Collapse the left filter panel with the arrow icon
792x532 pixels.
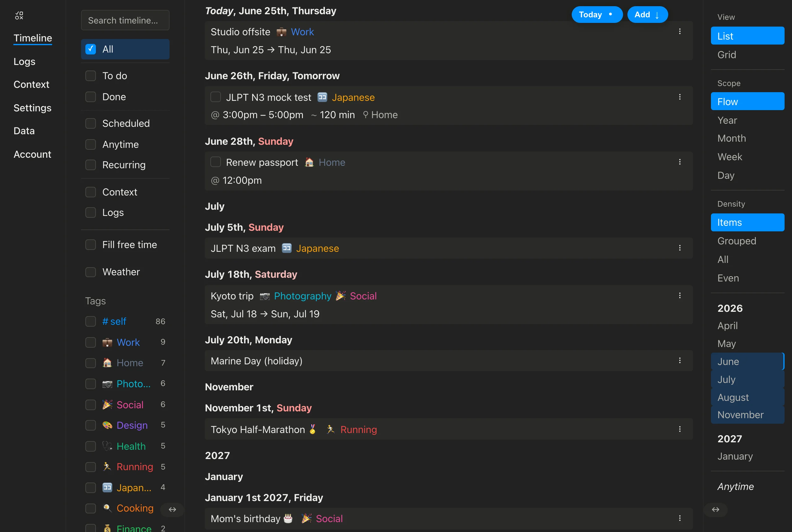point(172,509)
